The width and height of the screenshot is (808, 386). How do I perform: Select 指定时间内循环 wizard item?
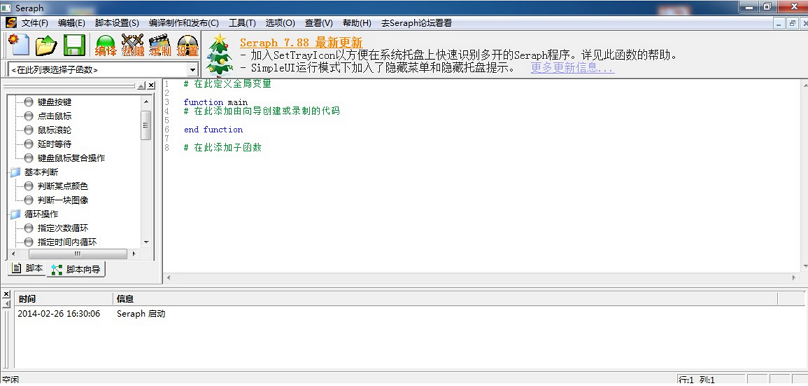pos(67,242)
